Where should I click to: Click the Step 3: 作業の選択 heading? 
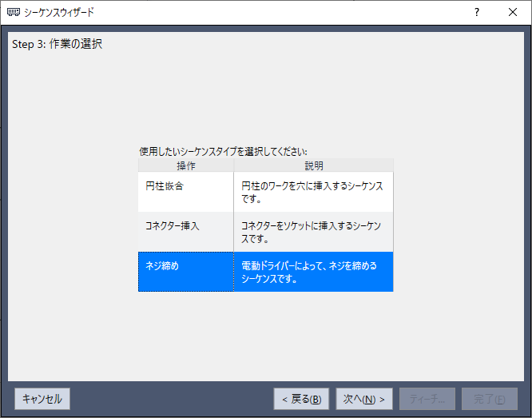pyautogui.click(x=57, y=44)
